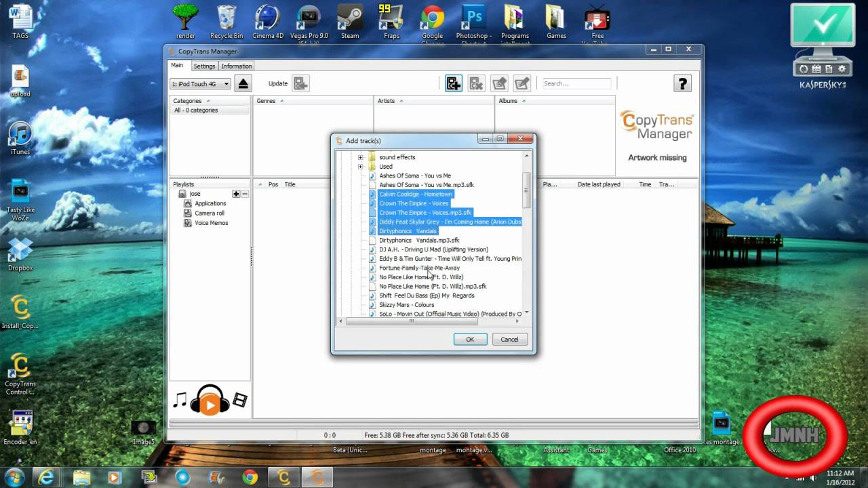The height and width of the screenshot is (488, 868).
Task: Select the music note media filter icon
Action: (x=180, y=401)
